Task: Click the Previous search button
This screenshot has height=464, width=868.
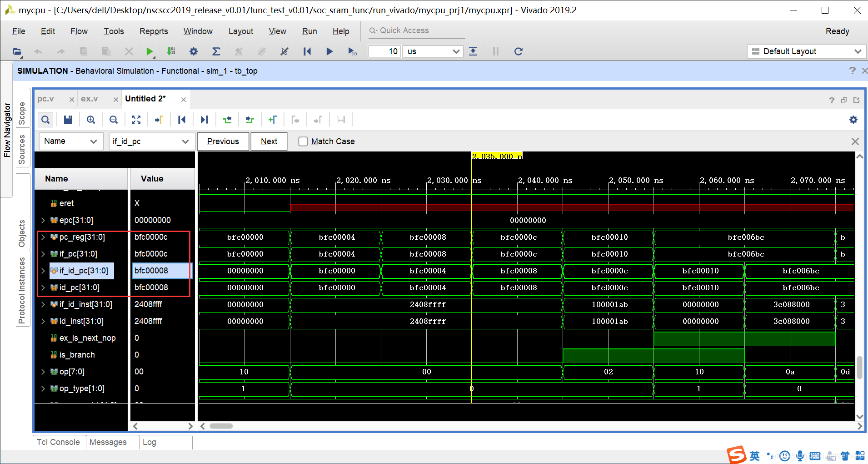Action: [223, 141]
